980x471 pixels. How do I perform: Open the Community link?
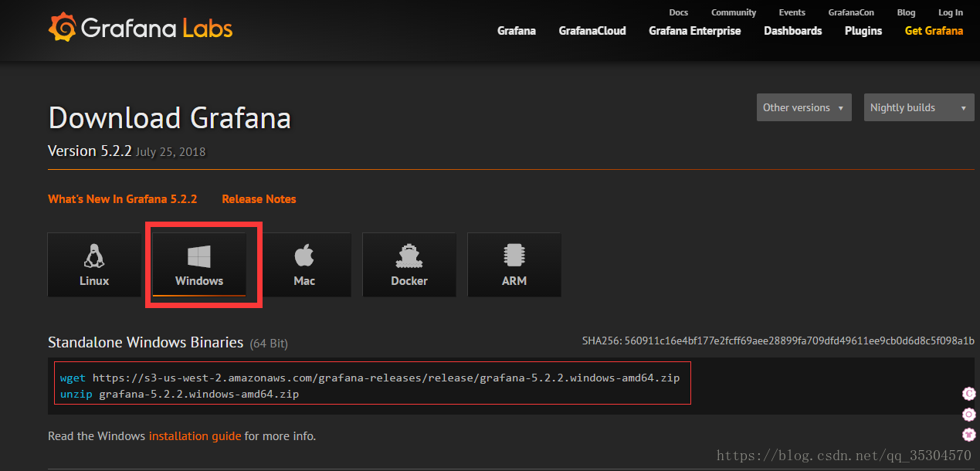[734, 12]
